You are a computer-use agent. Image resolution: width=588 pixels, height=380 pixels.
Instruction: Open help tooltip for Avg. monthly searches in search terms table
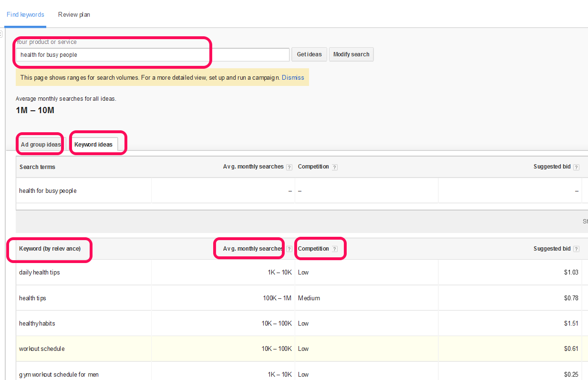[x=289, y=167]
